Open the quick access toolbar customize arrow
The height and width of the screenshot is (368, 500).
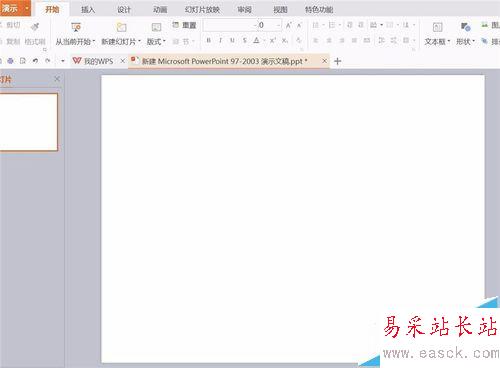[63, 61]
